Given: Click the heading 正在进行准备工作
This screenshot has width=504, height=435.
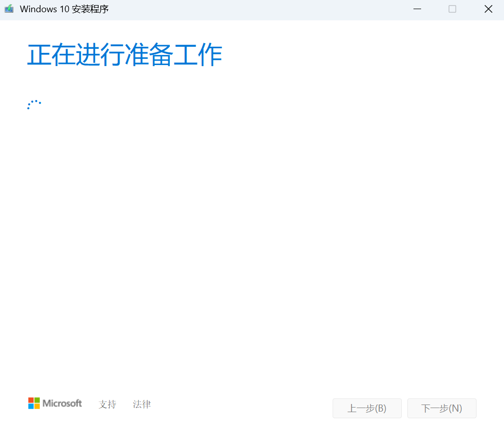Looking at the screenshot, I should click(125, 54).
